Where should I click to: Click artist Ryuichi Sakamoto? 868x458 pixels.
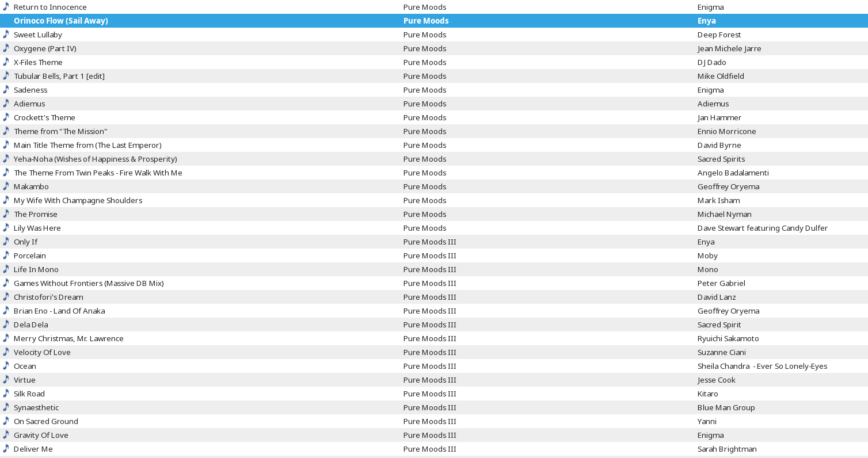point(728,338)
